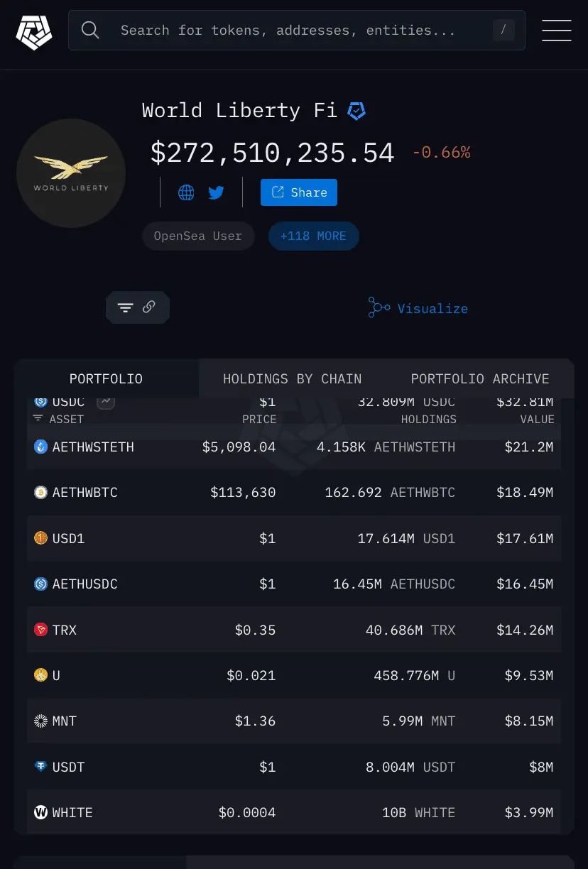Open the Visualize link

click(418, 308)
